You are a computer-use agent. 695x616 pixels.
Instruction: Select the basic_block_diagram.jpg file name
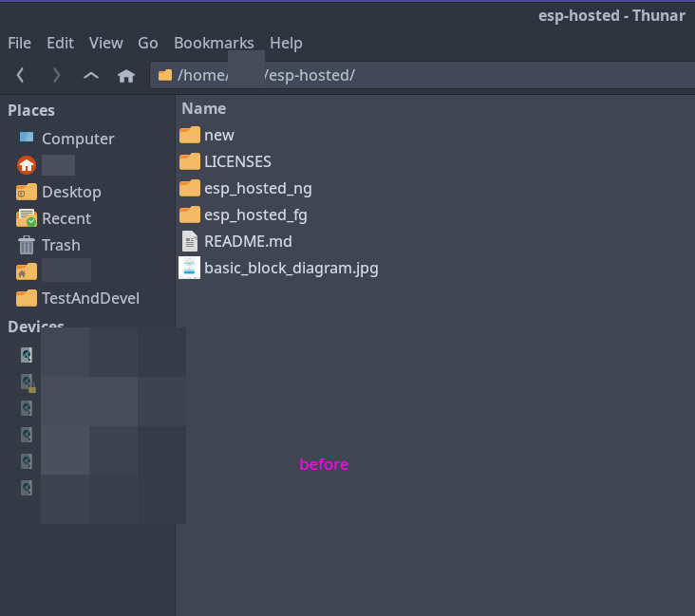[x=291, y=269]
